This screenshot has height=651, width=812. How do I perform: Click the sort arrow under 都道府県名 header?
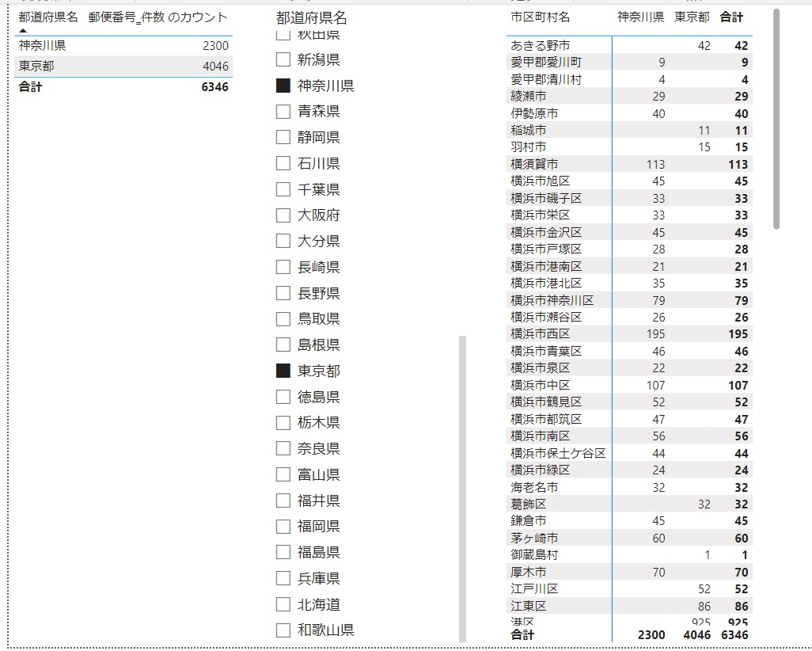23,30
